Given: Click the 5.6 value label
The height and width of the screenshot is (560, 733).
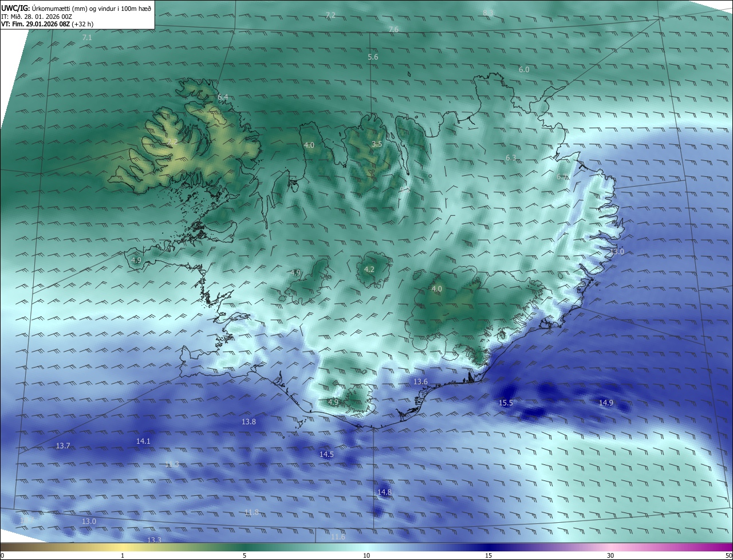Looking at the screenshot, I should [373, 57].
